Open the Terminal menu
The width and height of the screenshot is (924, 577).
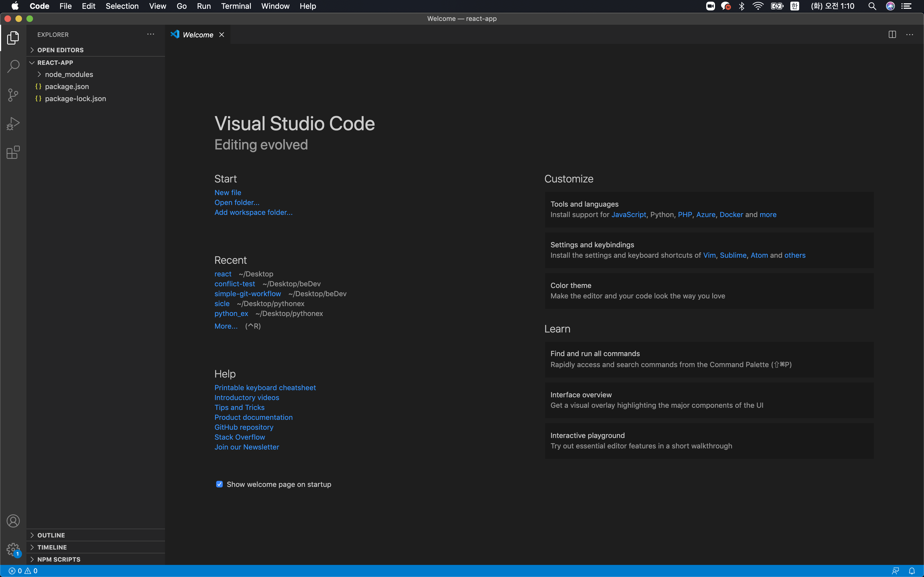coord(236,6)
